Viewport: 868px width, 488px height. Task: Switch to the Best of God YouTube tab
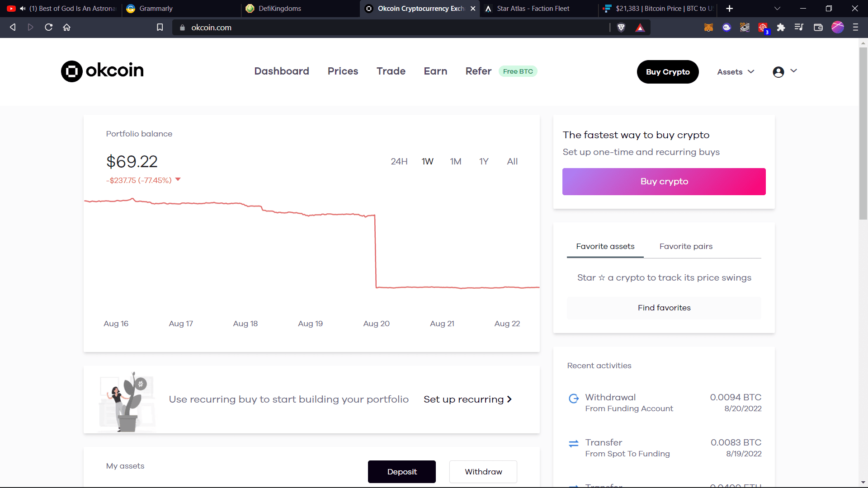click(x=61, y=9)
